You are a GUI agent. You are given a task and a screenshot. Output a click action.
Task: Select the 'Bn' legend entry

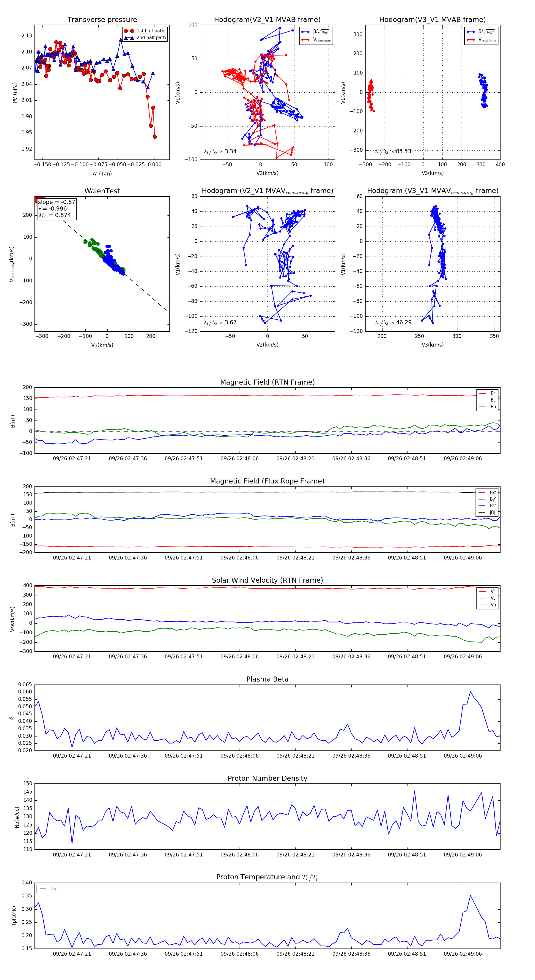point(488,407)
